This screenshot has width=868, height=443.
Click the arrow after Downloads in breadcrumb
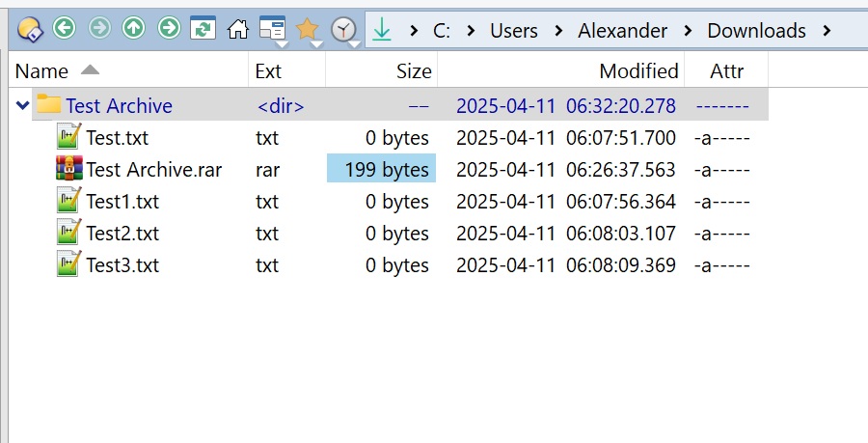(827, 31)
